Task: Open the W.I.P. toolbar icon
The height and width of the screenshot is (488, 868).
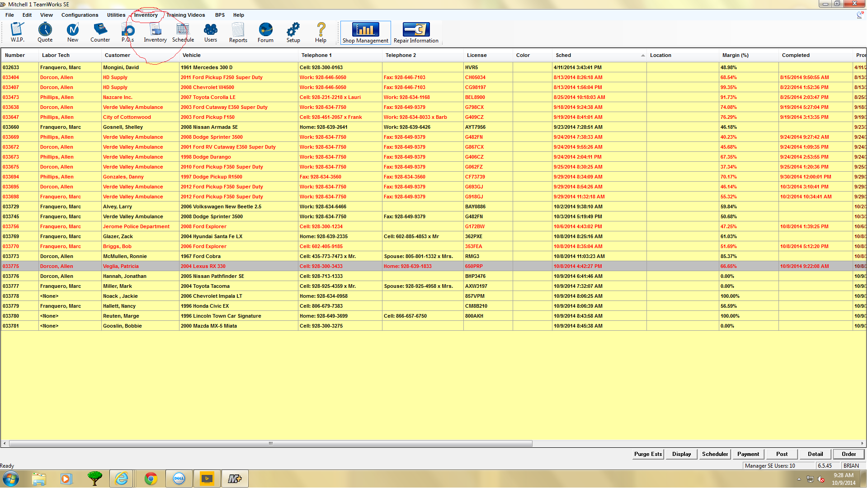Action: click(17, 33)
